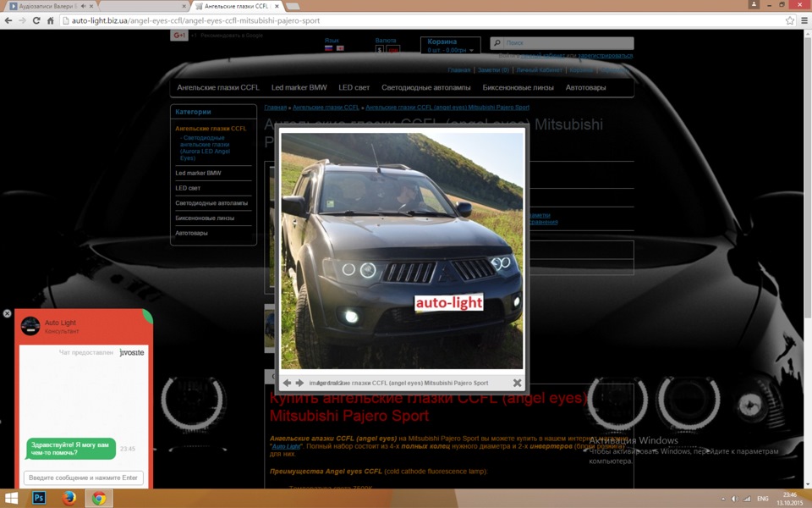
Task: Close the Auto Light chat widget
Action: coord(8,313)
